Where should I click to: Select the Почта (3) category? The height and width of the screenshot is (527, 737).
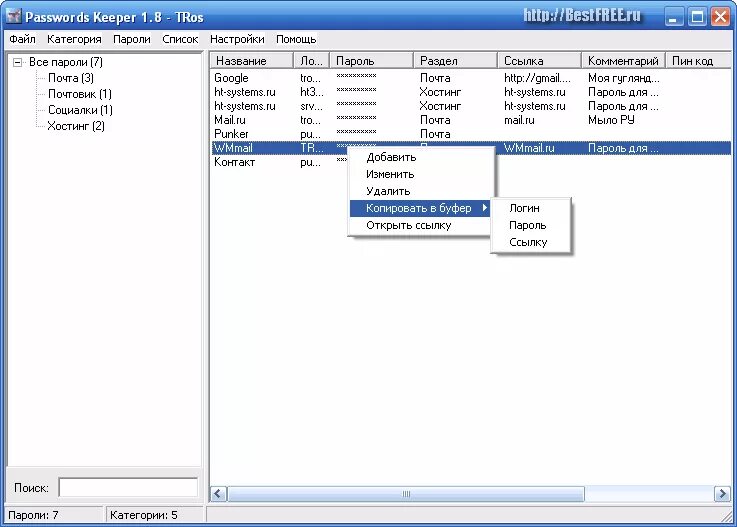tap(71, 78)
